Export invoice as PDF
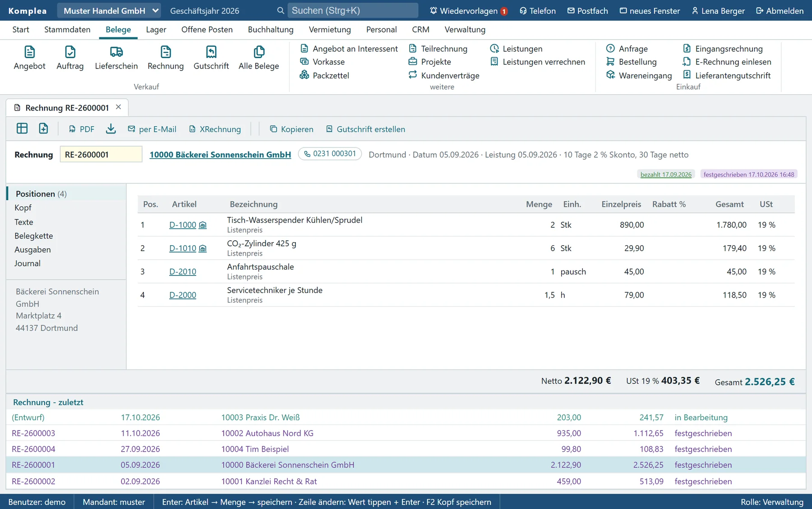 coord(82,129)
